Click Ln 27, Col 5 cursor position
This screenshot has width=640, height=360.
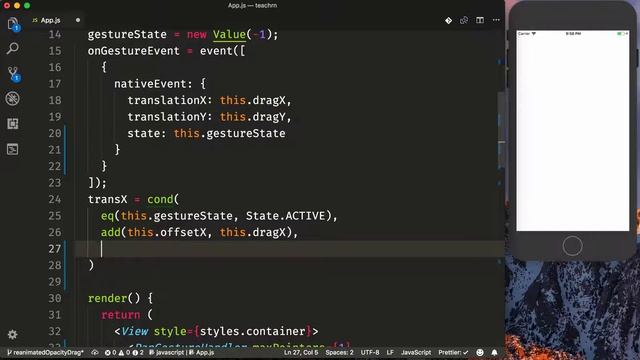coord(301,352)
